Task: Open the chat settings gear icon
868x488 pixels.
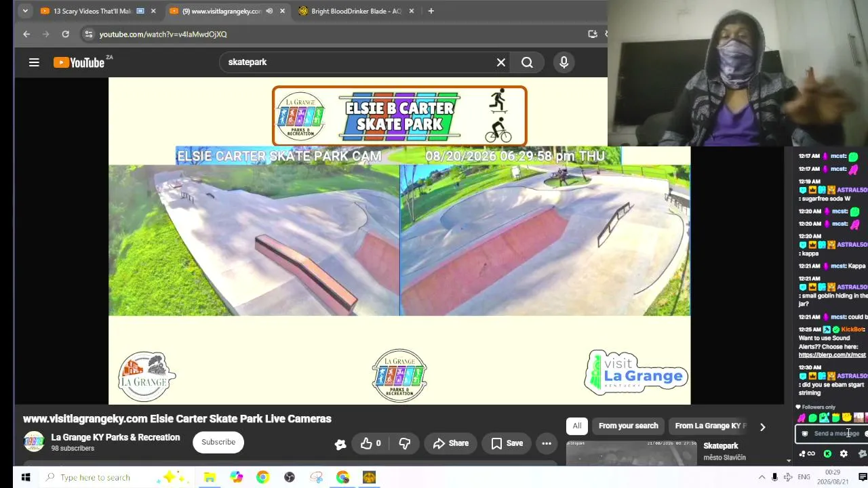Action: 844,454
